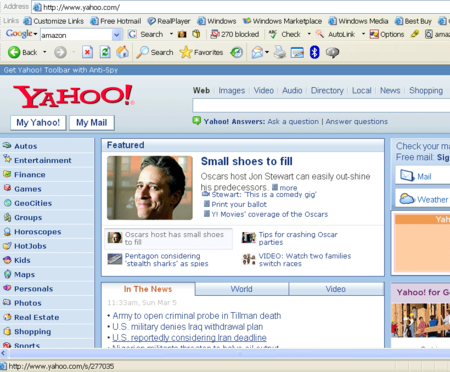Open Favorites star button
The height and width of the screenshot is (372, 450).
pyautogui.click(x=201, y=52)
